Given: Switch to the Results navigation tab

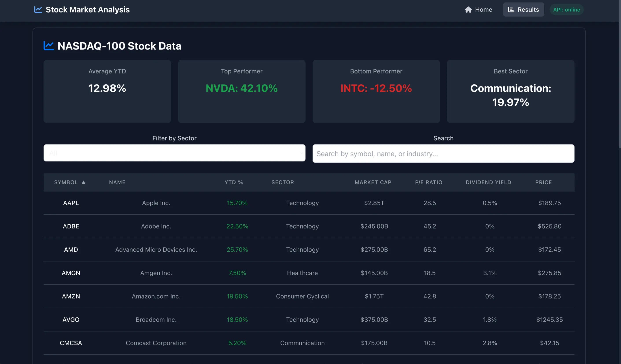Looking at the screenshot, I should [523, 10].
